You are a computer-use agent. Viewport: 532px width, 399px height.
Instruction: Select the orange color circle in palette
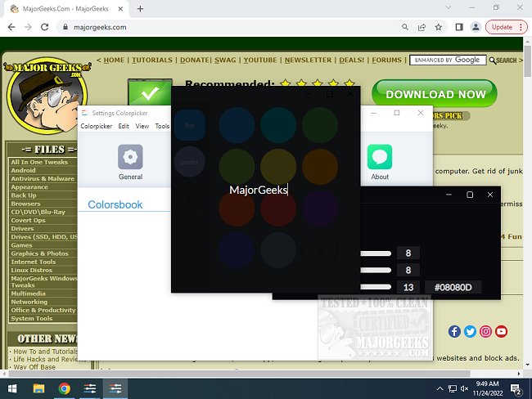tap(319, 167)
